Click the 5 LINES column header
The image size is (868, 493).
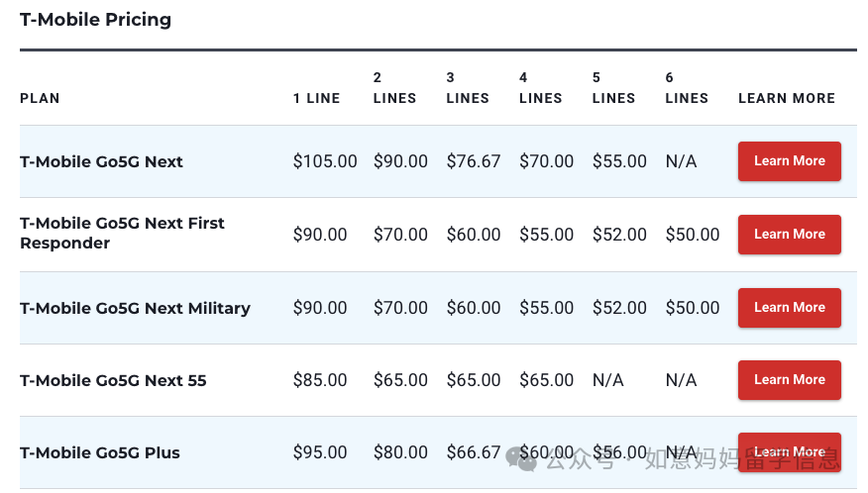(613, 88)
